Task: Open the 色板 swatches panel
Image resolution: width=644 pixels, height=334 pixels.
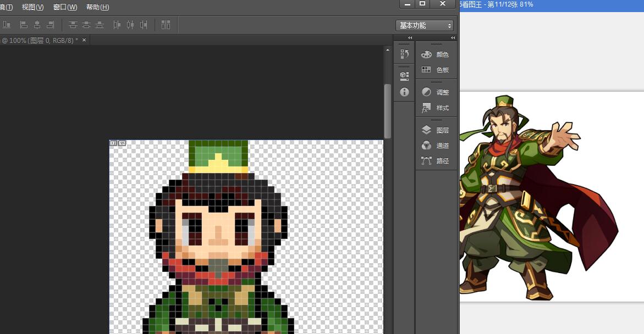Action: [x=436, y=70]
